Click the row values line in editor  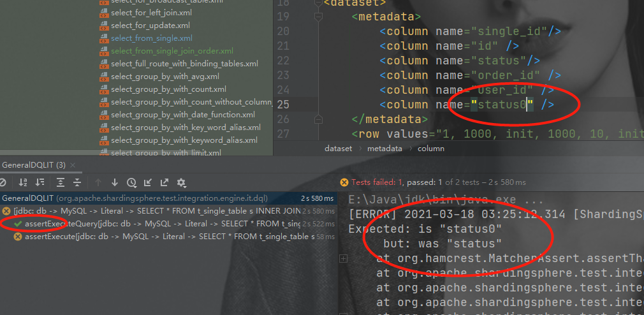[x=498, y=134]
